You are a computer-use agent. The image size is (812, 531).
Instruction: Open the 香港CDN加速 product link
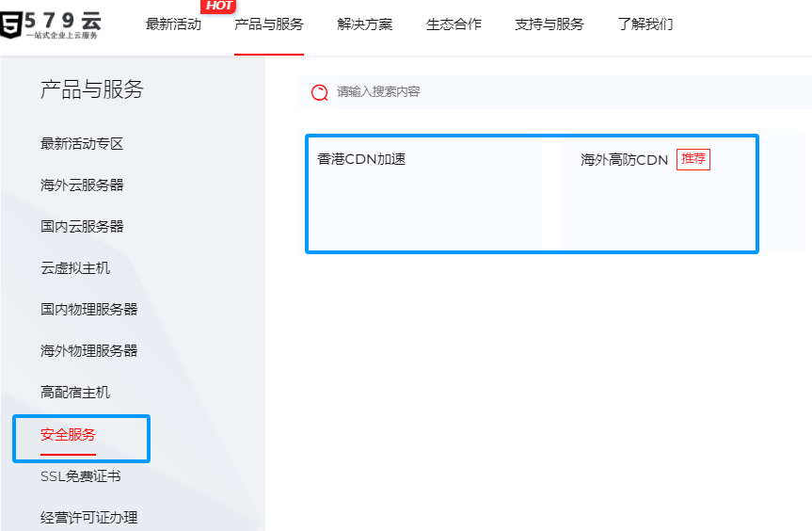[x=361, y=160]
